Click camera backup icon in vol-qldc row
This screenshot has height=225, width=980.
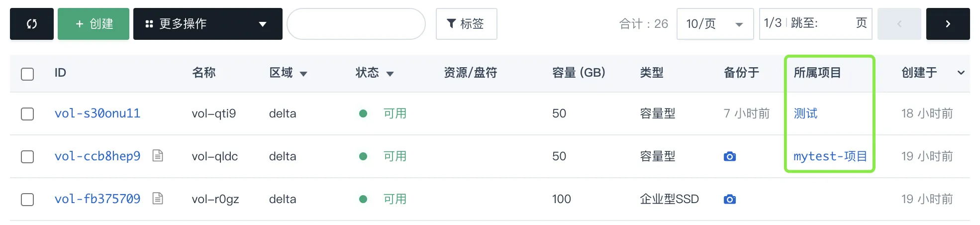coord(730,156)
